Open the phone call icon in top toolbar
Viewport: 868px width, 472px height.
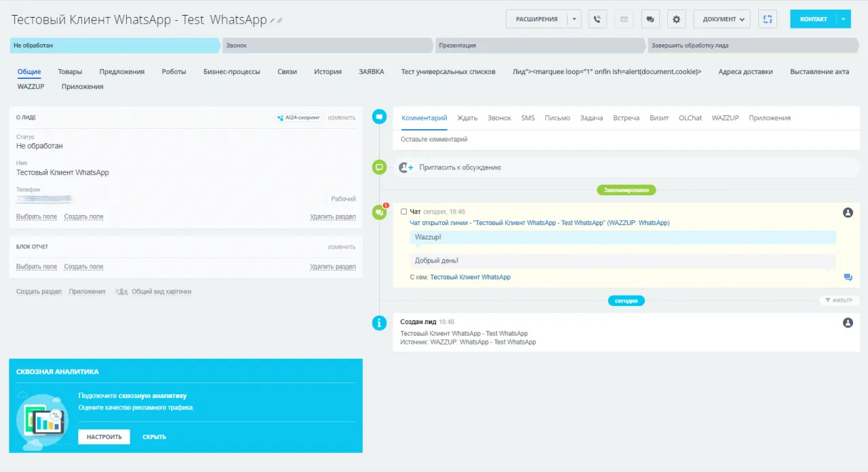597,19
